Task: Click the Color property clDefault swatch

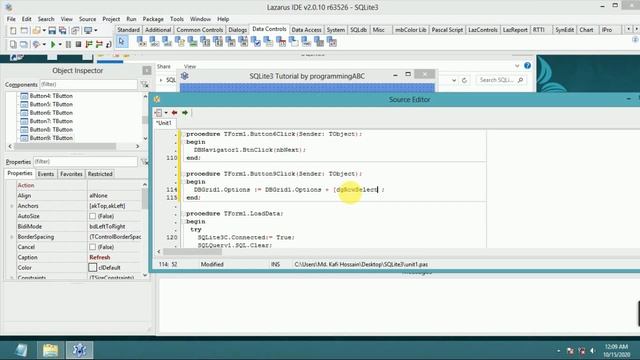Action: pos(93,267)
